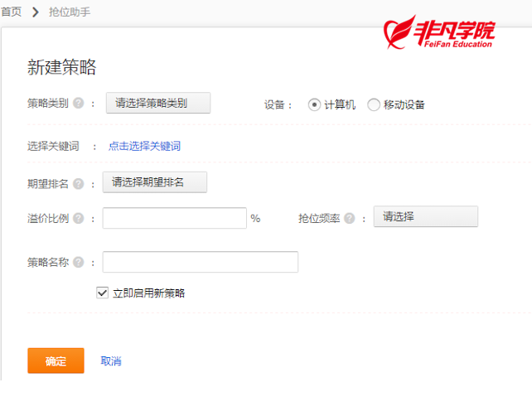Click help icon beside 抢位频率
Image resolution: width=532 pixels, height=397 pixels.
tap(350, 218)
